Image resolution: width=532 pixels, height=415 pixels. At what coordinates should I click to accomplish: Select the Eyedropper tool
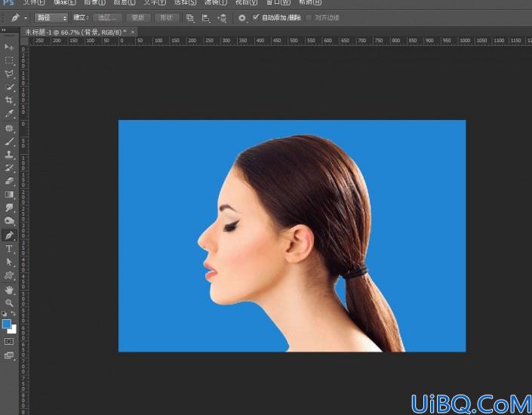9,113
